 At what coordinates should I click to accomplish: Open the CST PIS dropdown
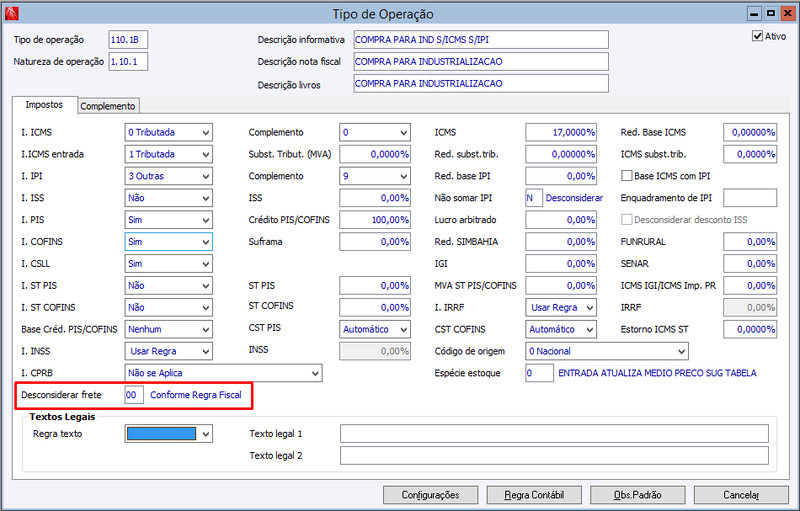tap(375, 329)
